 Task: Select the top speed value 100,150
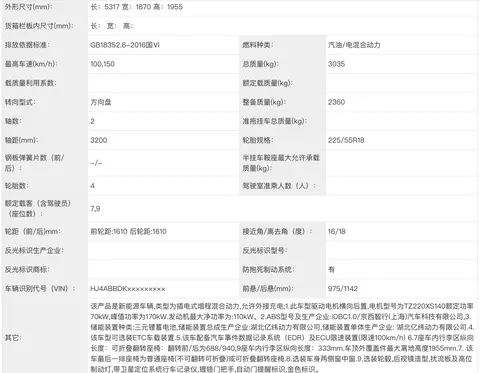[103, 64]
